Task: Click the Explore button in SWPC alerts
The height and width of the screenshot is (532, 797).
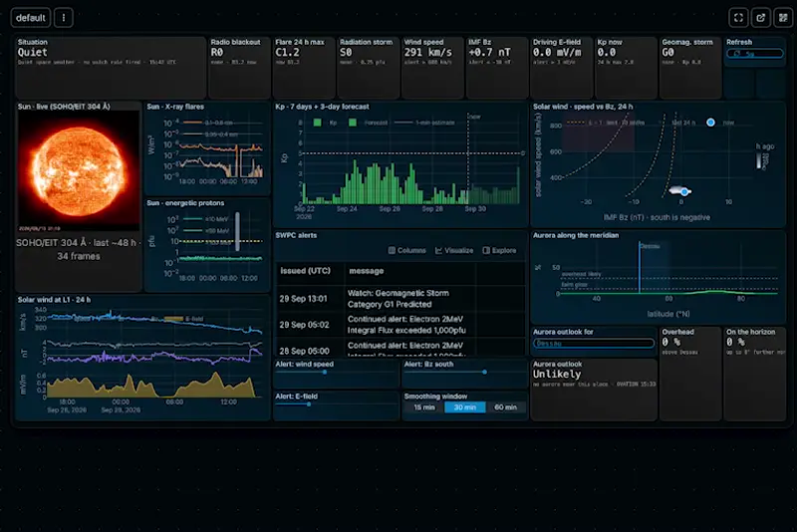Action: [499, 250]
